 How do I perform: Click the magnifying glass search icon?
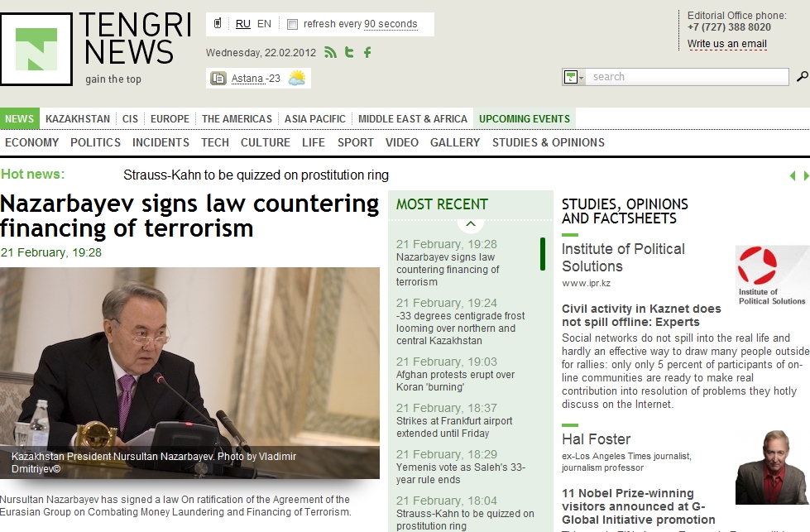click(803, 76)
